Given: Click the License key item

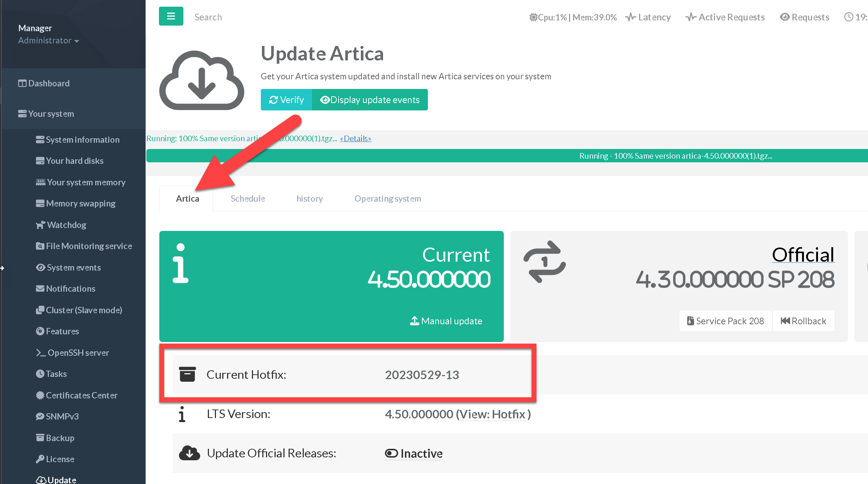Looking at the screenshot, I should pos(60,459).
